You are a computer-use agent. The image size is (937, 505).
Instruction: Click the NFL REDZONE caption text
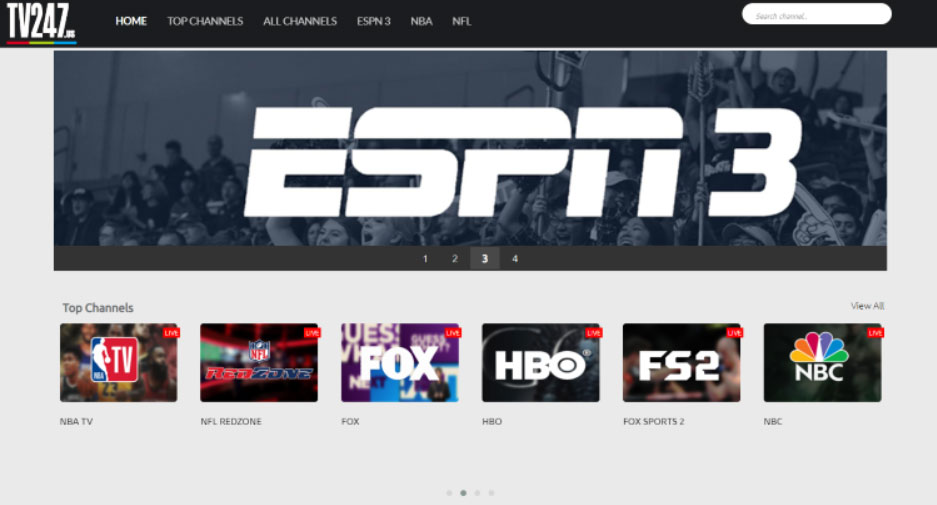coord(231,421)
